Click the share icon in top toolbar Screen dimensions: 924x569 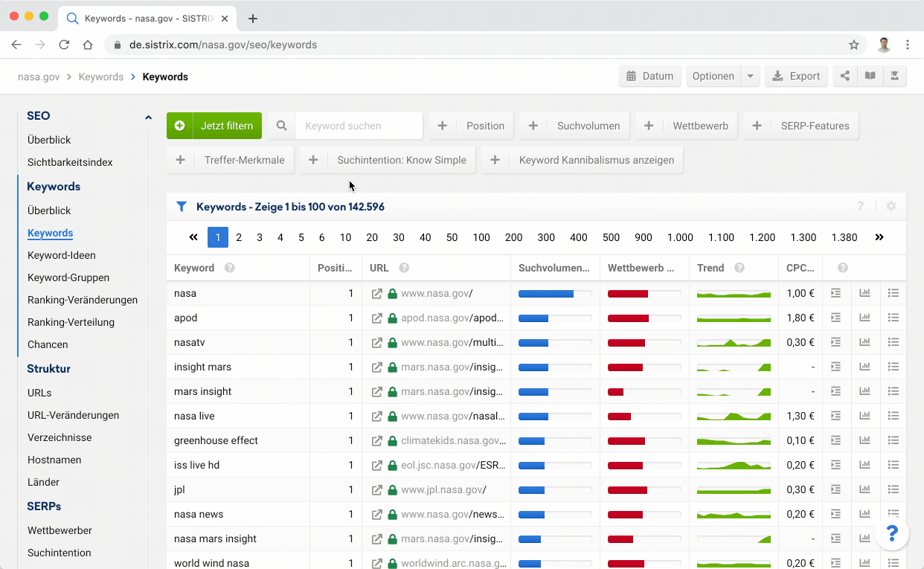845,76
